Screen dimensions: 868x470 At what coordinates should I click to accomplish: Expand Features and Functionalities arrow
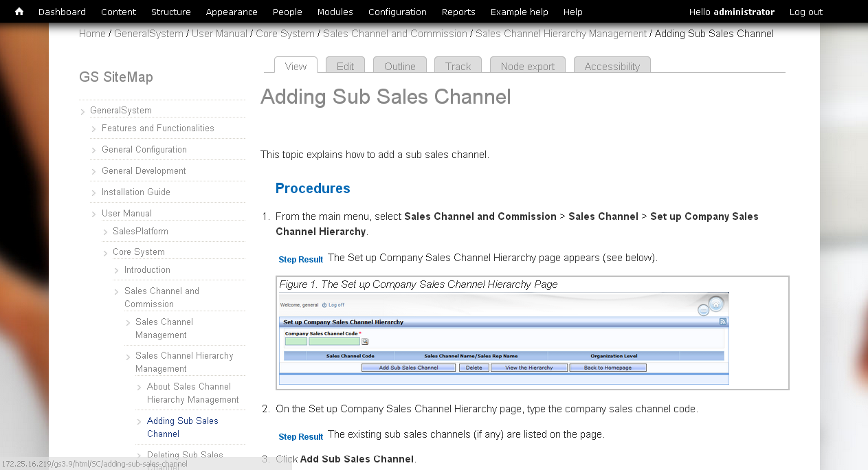pos(94,129)
